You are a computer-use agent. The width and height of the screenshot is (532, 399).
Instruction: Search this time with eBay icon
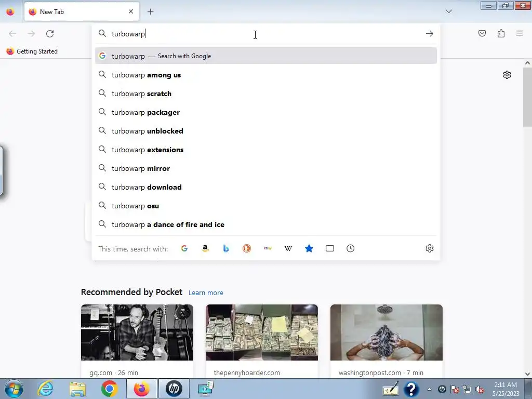point(268,248)
